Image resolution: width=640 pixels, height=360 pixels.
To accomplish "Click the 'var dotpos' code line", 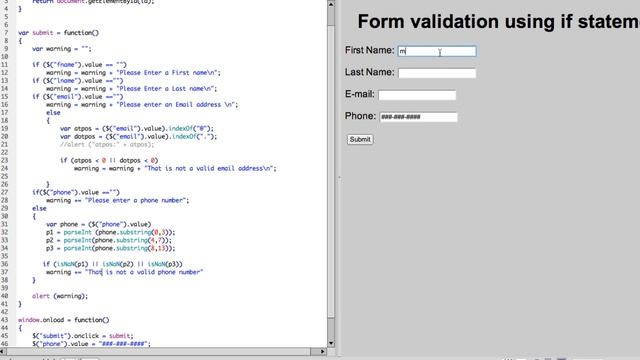I will point(138,136).
